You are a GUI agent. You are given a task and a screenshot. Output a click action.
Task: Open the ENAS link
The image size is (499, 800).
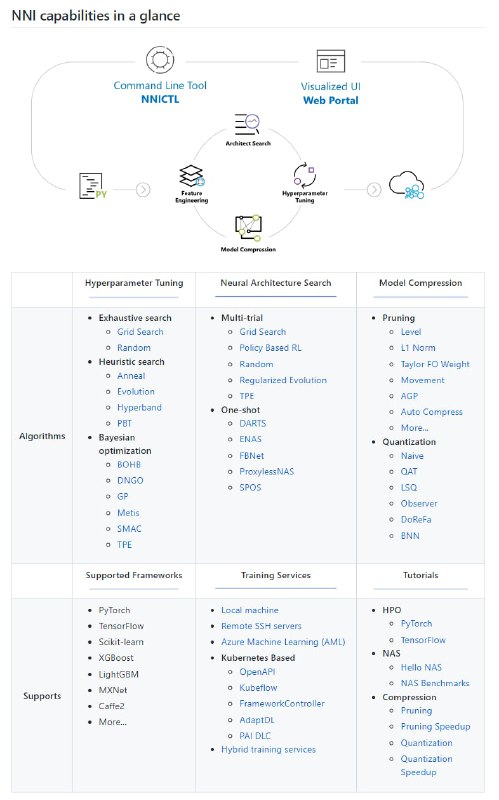click(251, 439)
